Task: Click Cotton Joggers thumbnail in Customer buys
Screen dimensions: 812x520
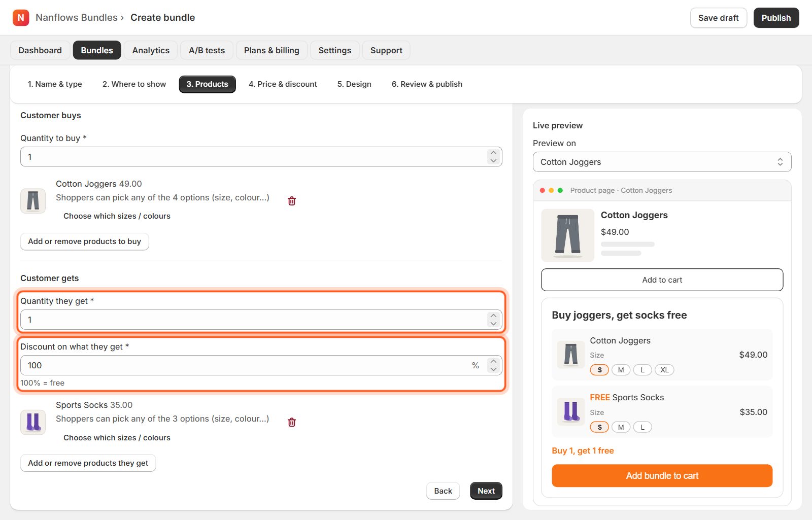Action: coord(33,201)
